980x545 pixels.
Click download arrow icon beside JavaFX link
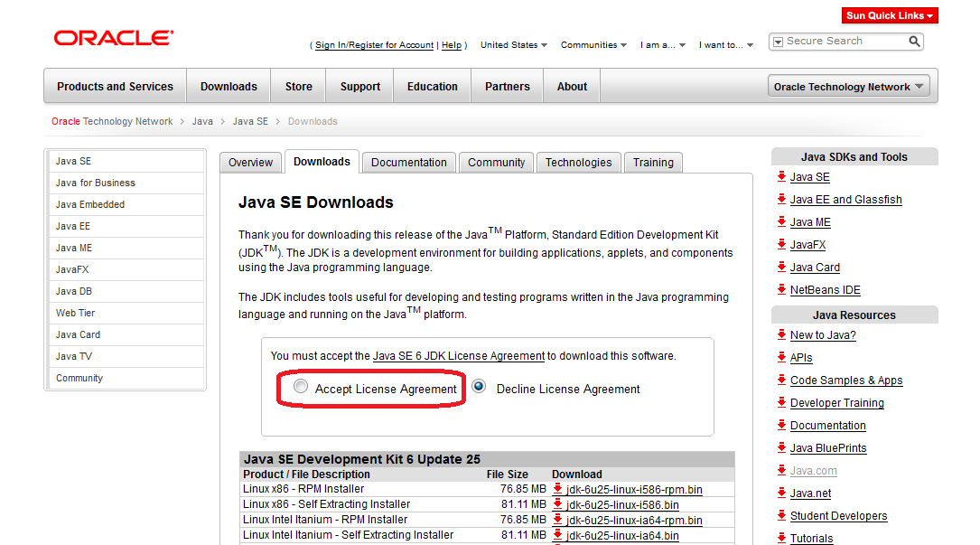coord(781,244)
